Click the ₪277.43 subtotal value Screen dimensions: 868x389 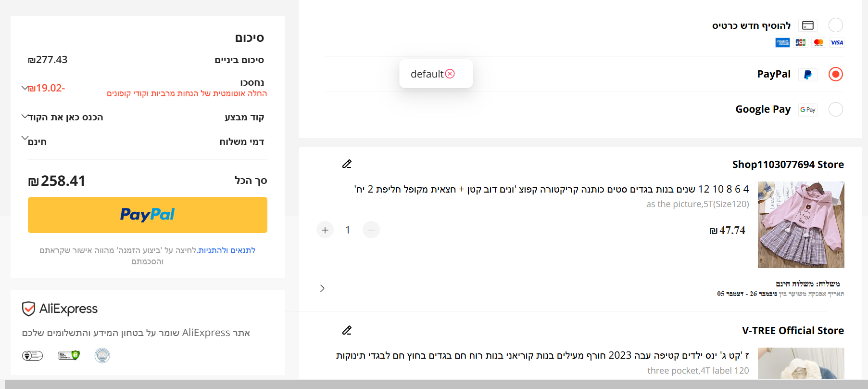click(48, 60)
